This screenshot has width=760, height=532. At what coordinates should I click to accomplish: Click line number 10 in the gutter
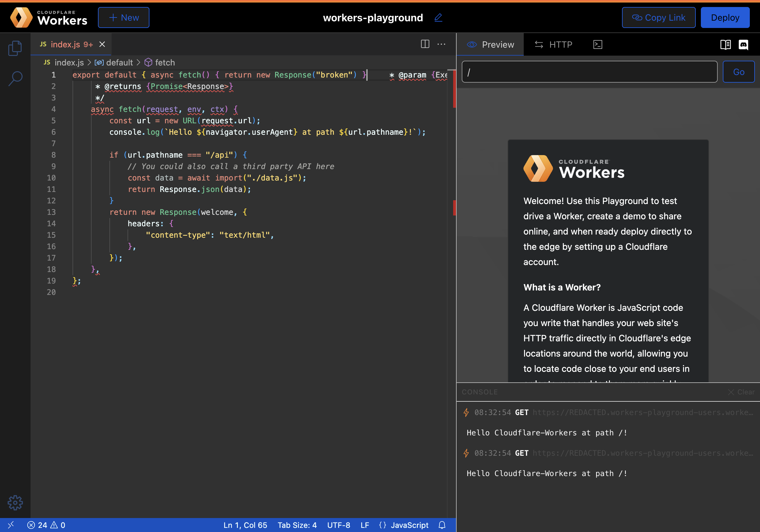[51, 178]
